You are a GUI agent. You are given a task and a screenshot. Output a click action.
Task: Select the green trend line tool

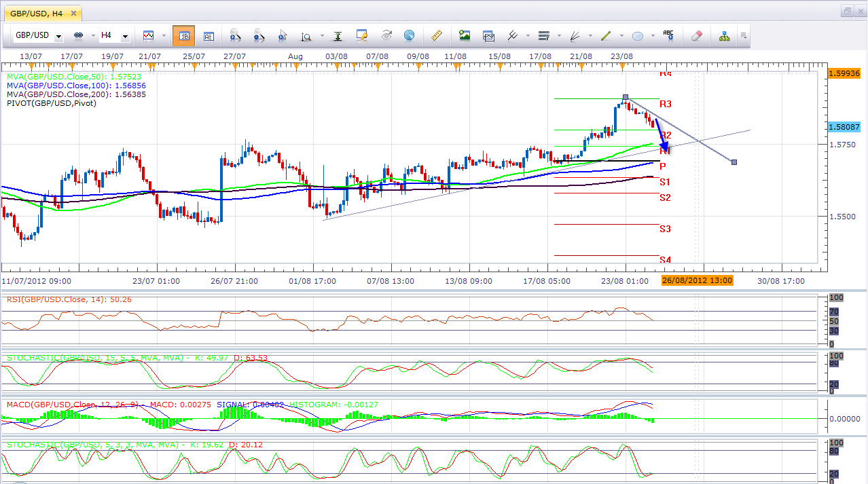606,35
